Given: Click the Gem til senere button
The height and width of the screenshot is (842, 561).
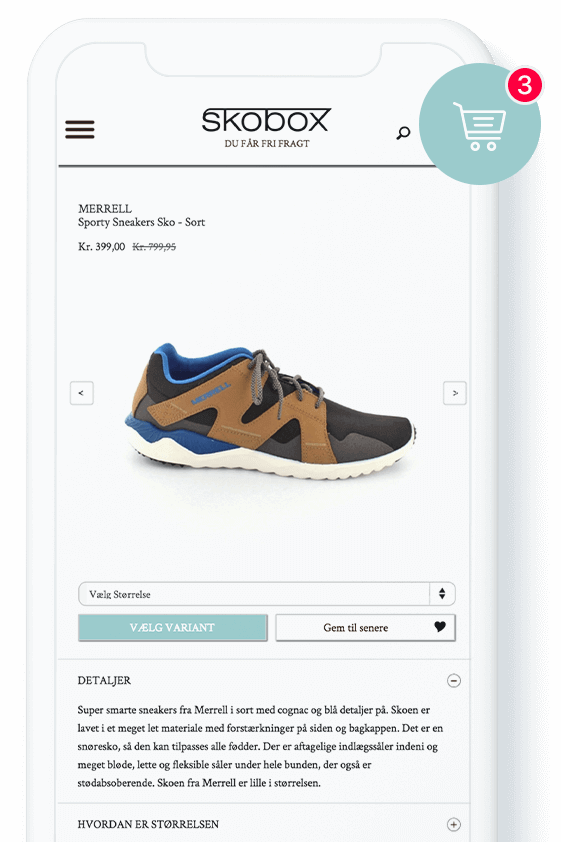Looking at the screenshot, I should [366, 627].
